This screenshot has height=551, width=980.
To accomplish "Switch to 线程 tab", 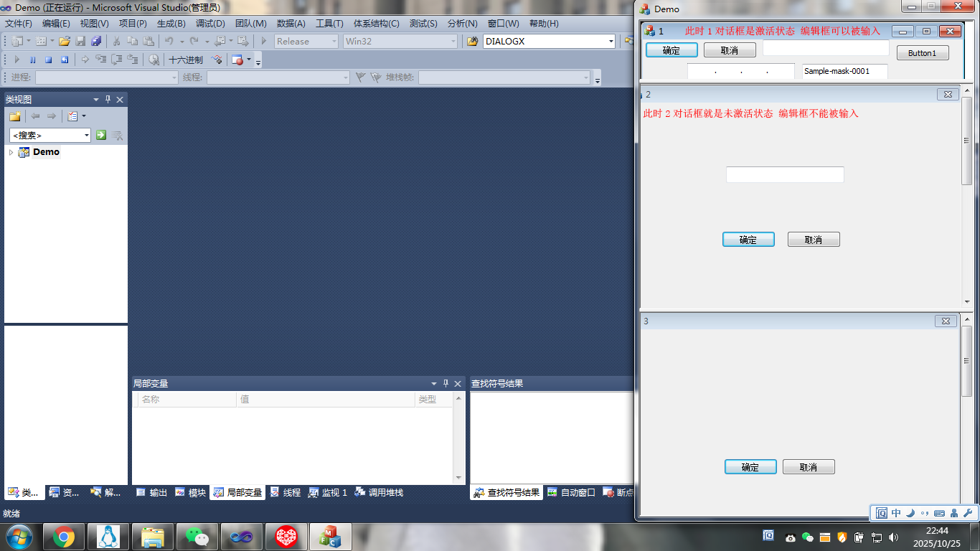I will click(286, 493).
